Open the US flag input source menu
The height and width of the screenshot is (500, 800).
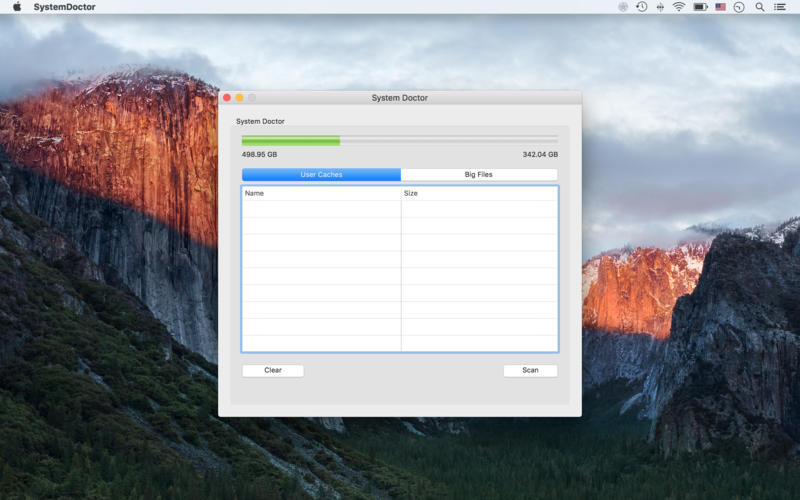[720, 7]
